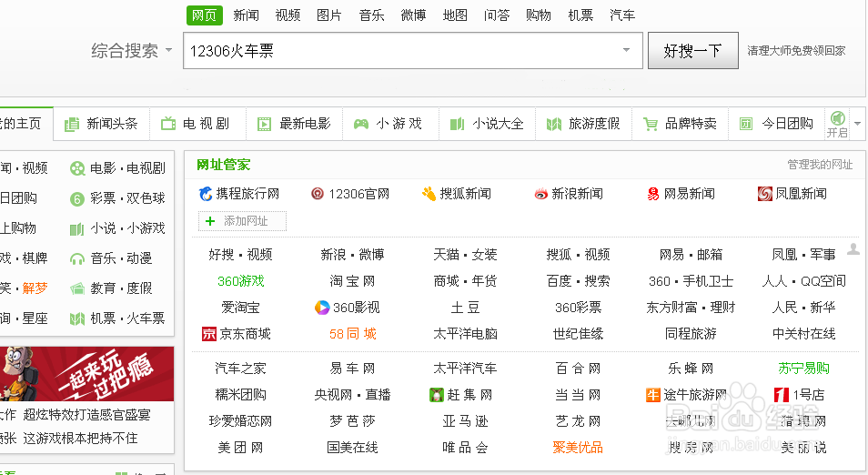Open the 同程旅游 link
The width and height of the screenshot is (868, 475).
pos(691,334)
